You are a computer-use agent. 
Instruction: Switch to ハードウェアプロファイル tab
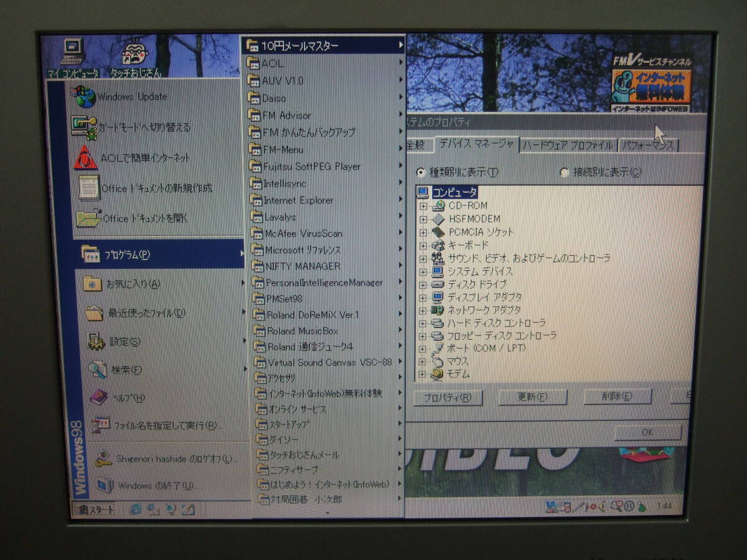tap(568, 145)
